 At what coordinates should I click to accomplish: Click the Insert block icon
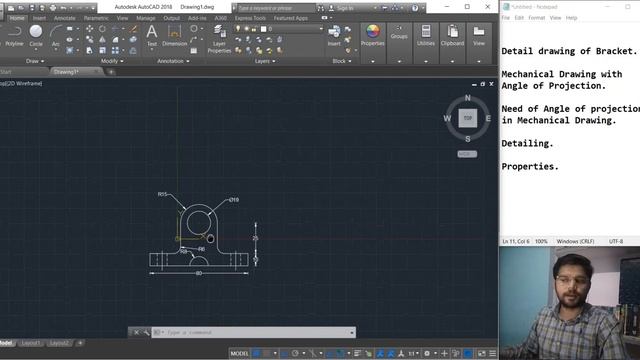[x=334, y=32]
